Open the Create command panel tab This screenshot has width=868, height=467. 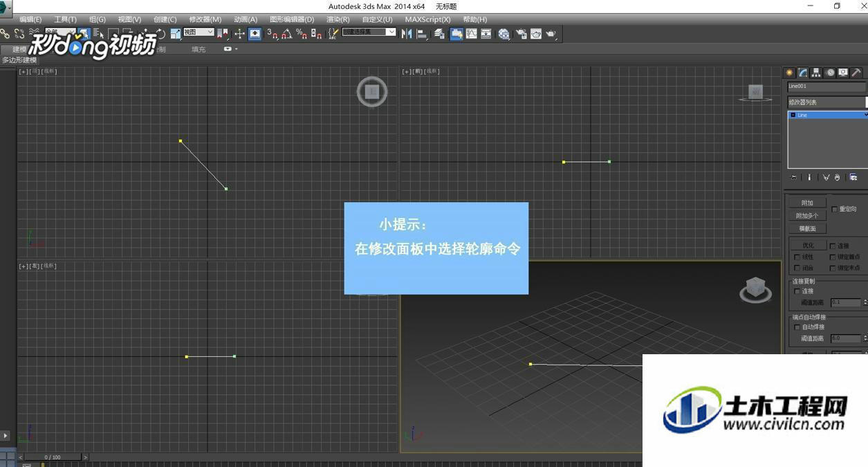pos(789,73)
